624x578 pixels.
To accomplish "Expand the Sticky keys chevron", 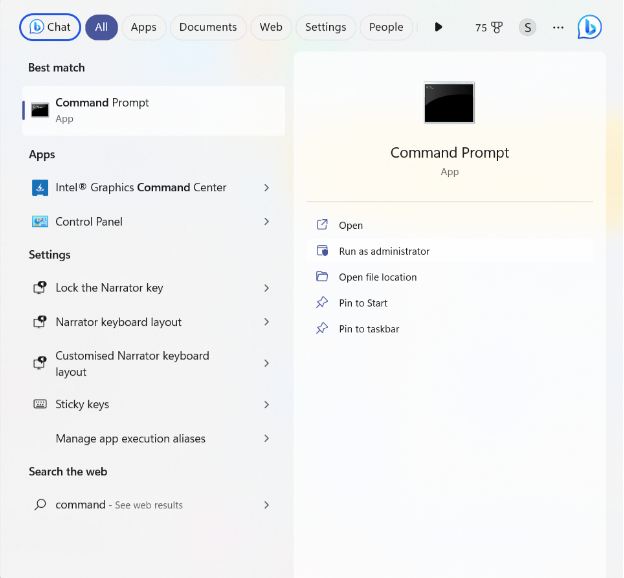I will (266, 404).
